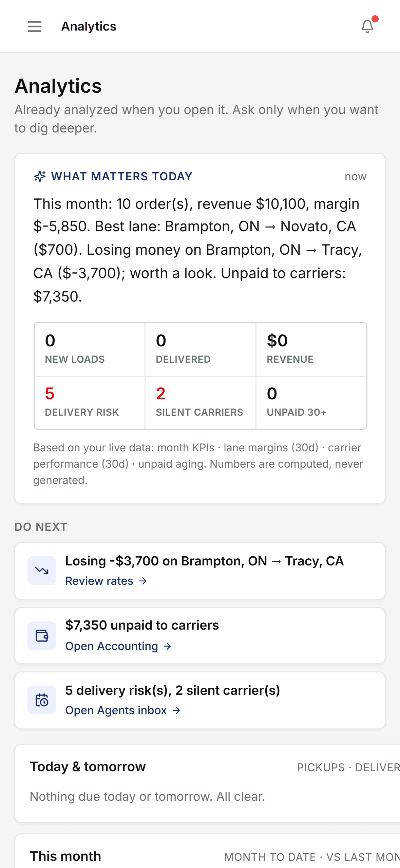Open the notifications bell
The width and height of the screenshot is (400, 868).
(x=368, y=26)
